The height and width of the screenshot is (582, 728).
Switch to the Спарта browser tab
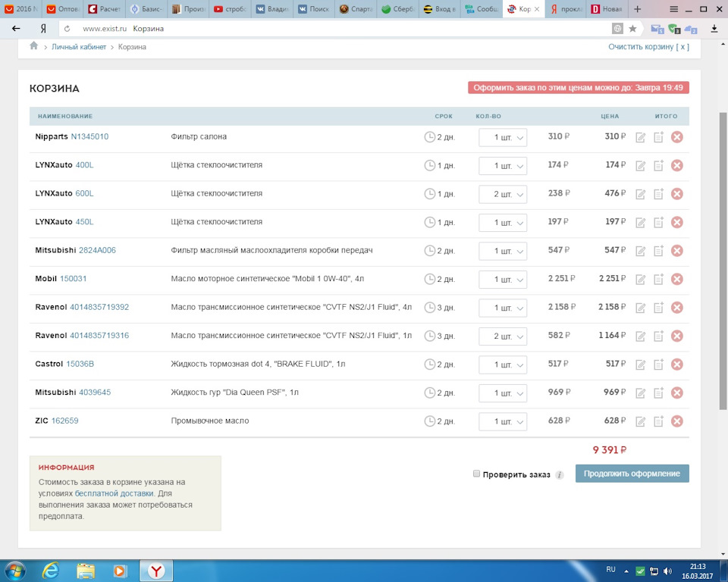356,9
